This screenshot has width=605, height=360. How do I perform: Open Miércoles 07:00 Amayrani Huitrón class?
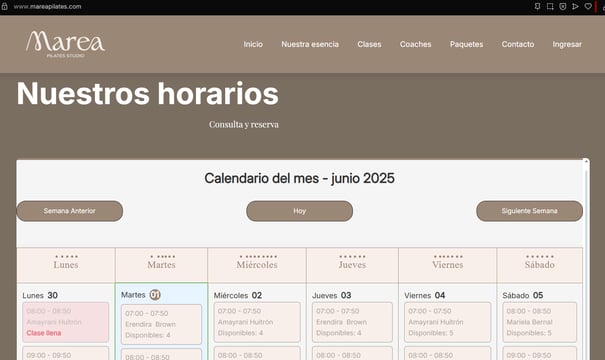(257, 322)
